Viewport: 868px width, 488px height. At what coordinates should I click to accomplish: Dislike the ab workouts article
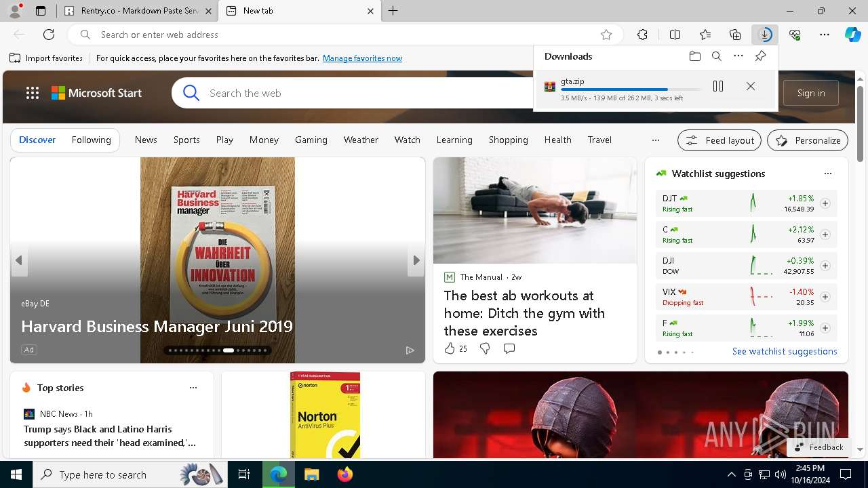click(x=485, y=348)
